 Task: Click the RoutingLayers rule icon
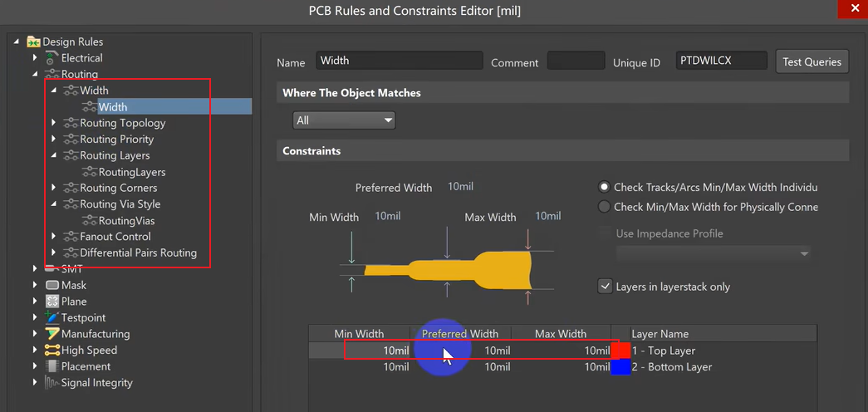[89, 172]
